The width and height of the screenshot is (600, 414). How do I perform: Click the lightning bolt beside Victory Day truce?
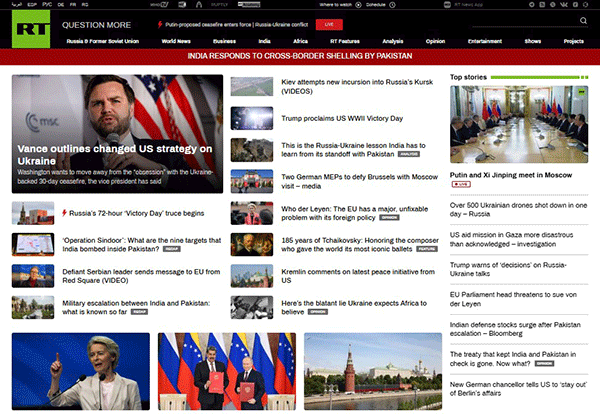(x=64, y=213)
